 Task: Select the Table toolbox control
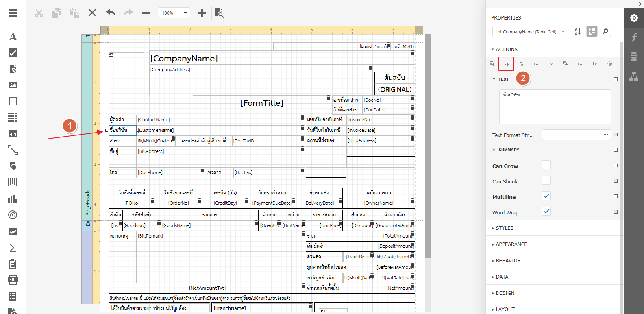tap(13, 118)
